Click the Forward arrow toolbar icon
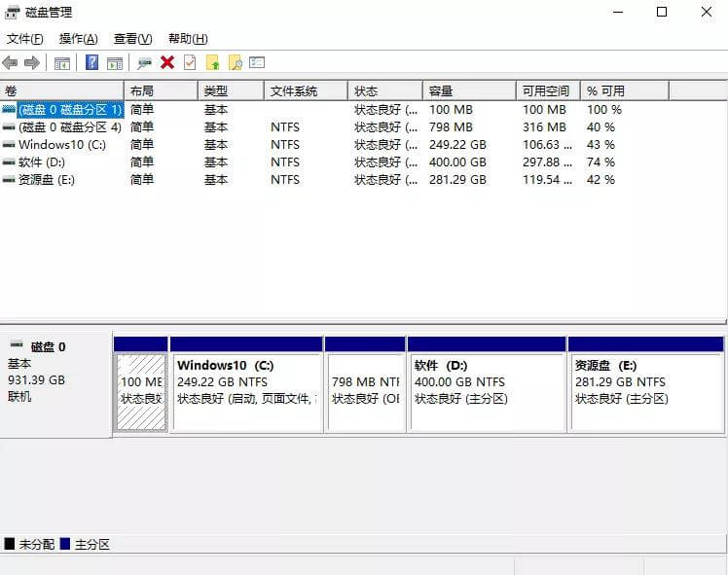Image resolution: width=728 pixels, height=575 pixels. pyautogui.click(x=31, y=62)
